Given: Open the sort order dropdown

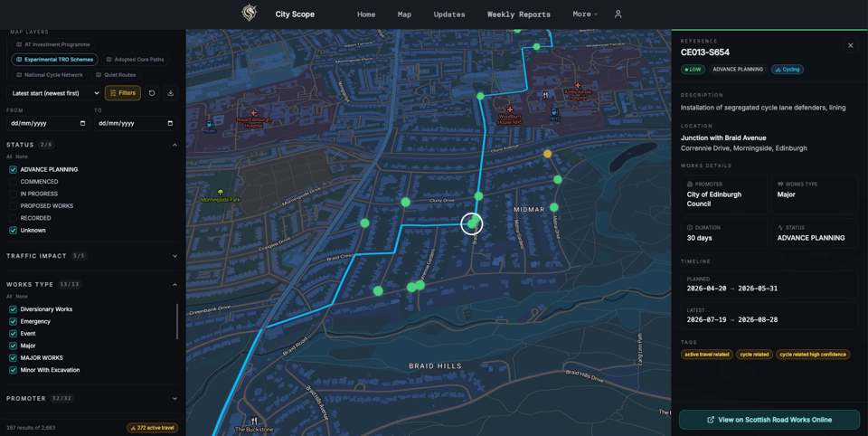Looking at the screenshot, I should pyautogui.click(x=53, y=93).
